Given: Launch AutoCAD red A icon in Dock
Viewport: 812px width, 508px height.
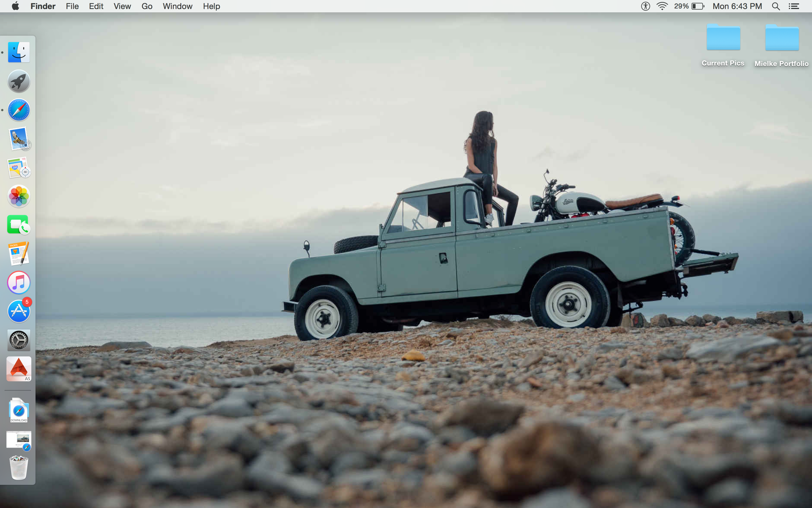Looking at the screenshot, I should coord(19,369).
